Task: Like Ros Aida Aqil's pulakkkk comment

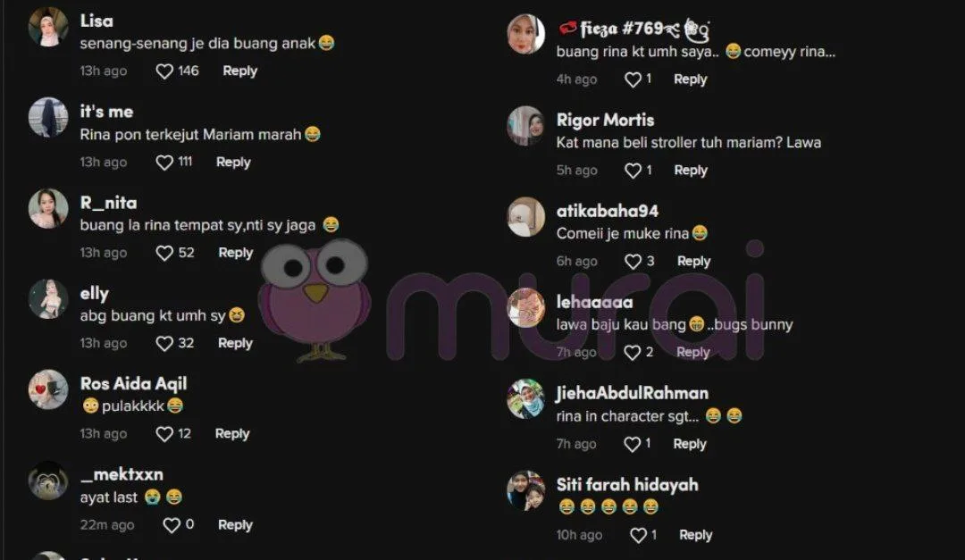Action: click(164, 434)
